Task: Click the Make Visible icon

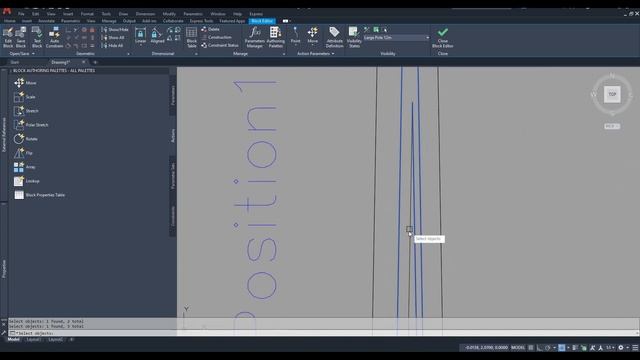Action: click(x=376, y=29)
